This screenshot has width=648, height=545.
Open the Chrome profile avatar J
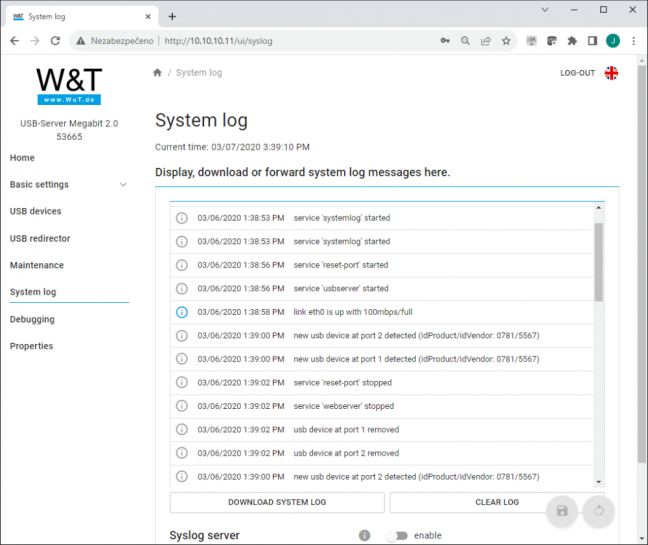[613, 40]
